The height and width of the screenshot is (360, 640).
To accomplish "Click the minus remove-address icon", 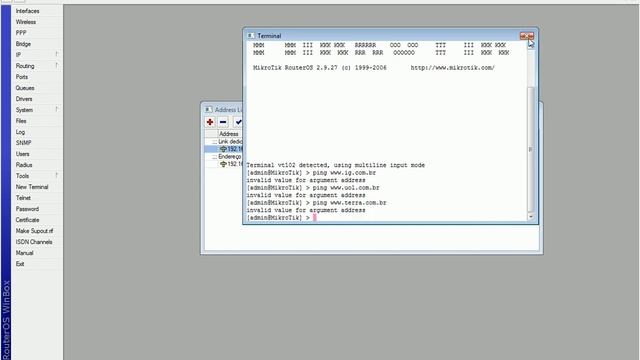I will pos(223,122).
